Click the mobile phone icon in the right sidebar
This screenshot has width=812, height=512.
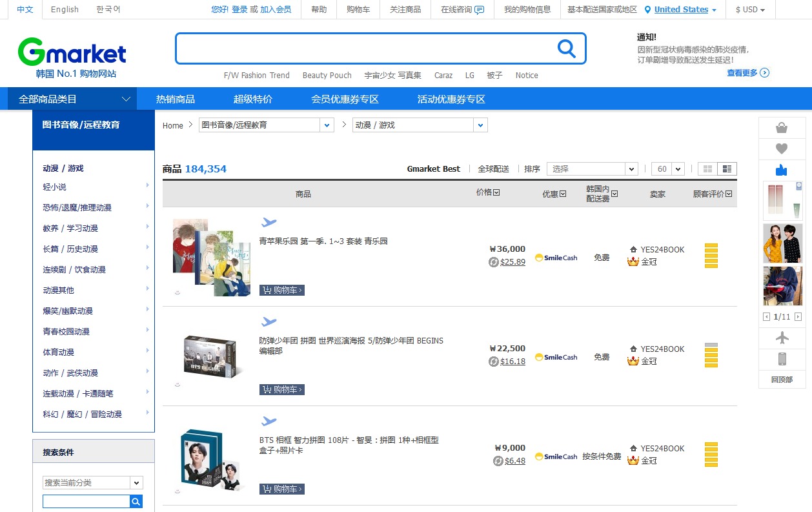tap(782, 359)
